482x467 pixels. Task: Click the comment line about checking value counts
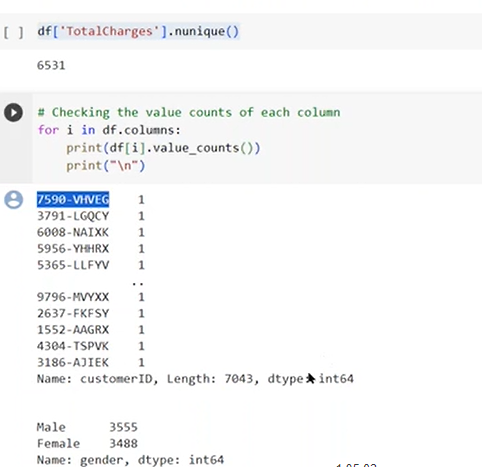point(189,112)
